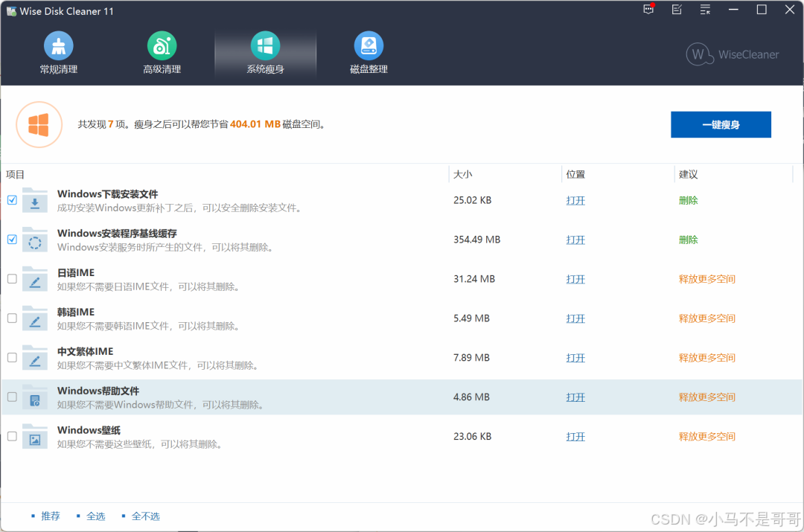Select the 中文繁体IME row title
804x532 pixels.
coord(85,352)
